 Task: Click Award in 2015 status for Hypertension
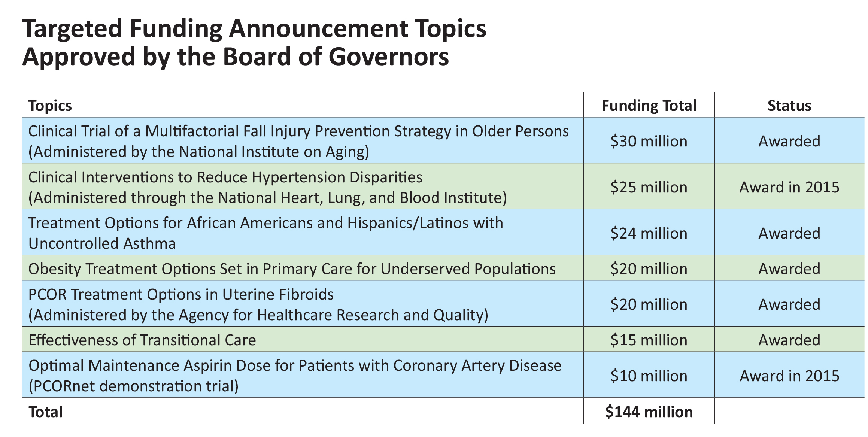[789, 187]
